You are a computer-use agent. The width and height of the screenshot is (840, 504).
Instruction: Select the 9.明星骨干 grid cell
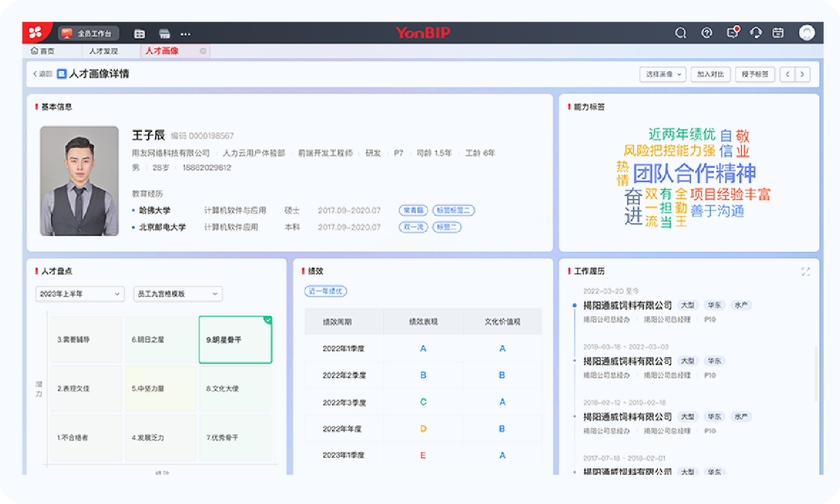(235, 339)
